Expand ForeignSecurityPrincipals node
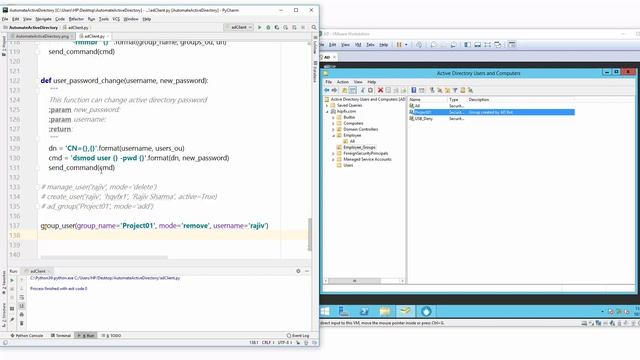This screenshot has width=640, height=360. tap(333, 153)
